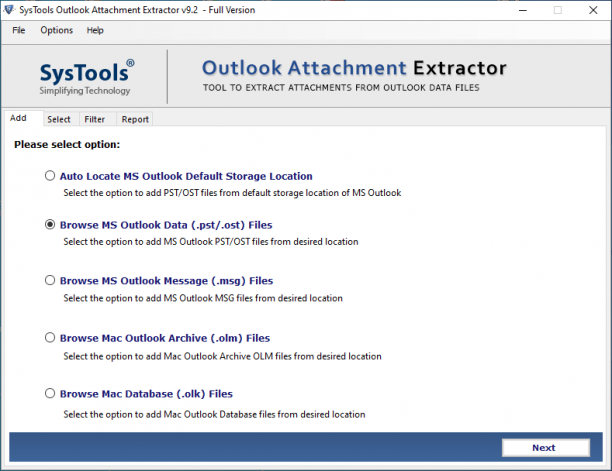Screen dimensions: 612x471
Task: Select Browse MS Outlook Data (.pst/.ost) radio button
Action: 50,224
